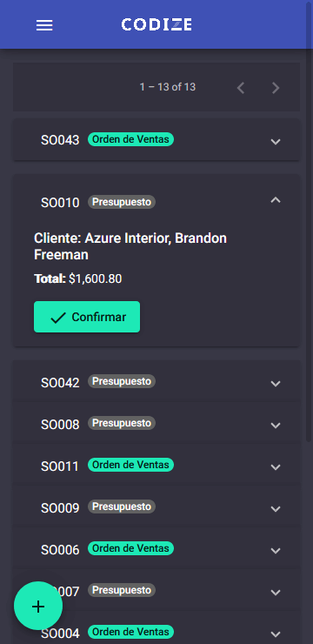Click the Presupuesto badge on SO010

click(x=122, y=202)
